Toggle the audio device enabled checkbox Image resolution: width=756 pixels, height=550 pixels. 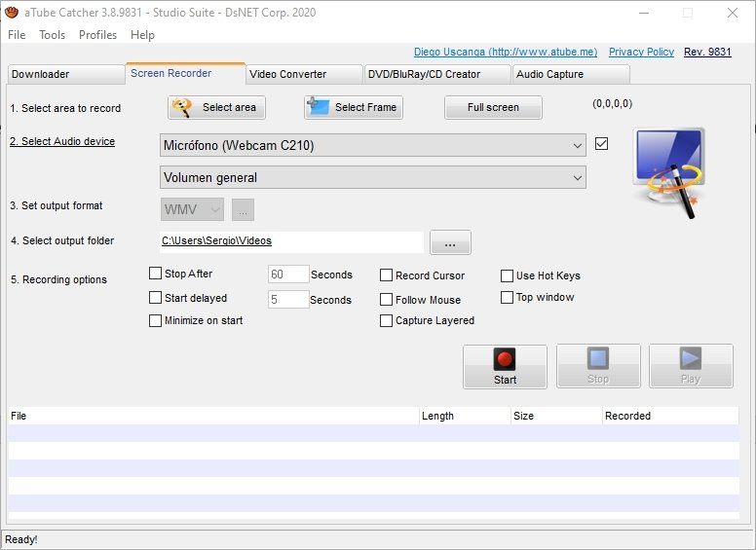click(x=601, y=143)
